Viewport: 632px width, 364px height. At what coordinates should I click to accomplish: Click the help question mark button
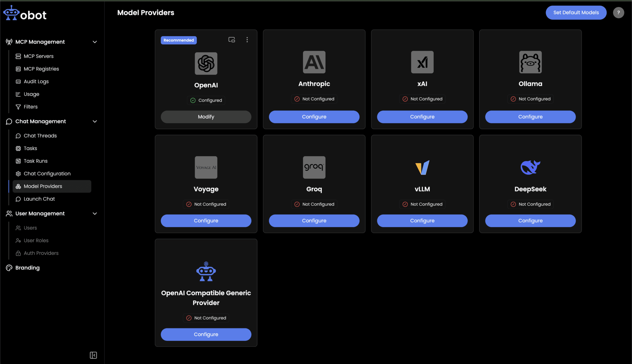[619, 13]
